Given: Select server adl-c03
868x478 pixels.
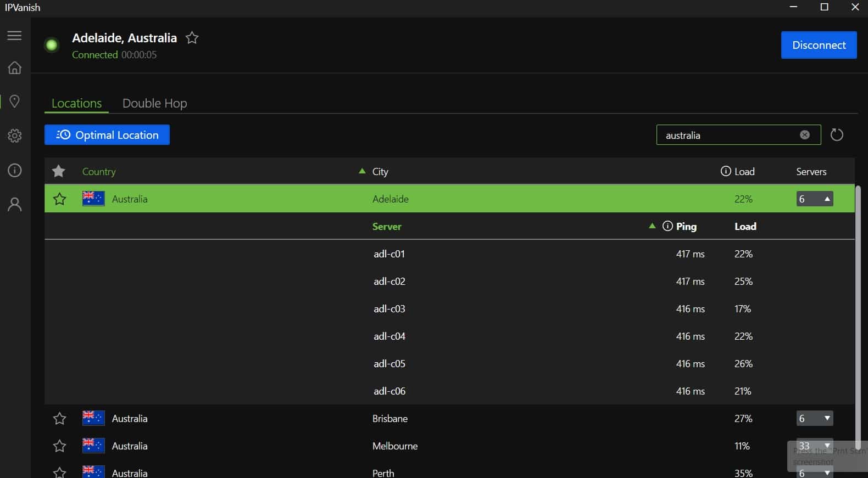Looking at the screenshot, I should (x=449, y=308).
